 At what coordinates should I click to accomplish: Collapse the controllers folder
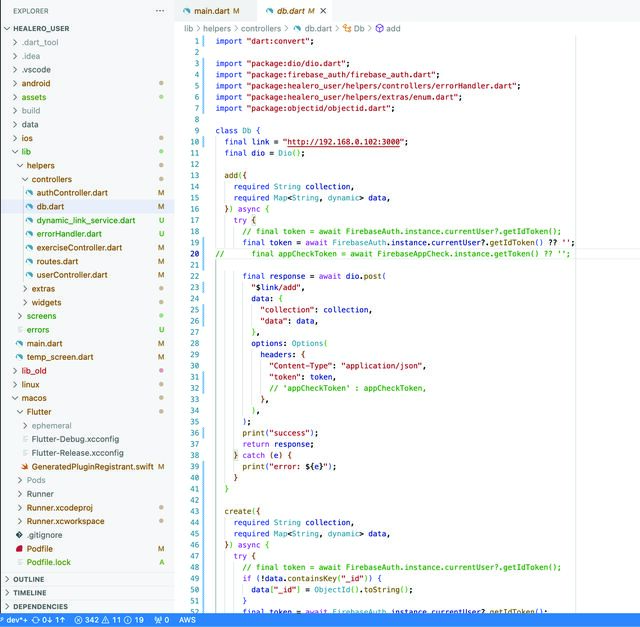(25, 179)
